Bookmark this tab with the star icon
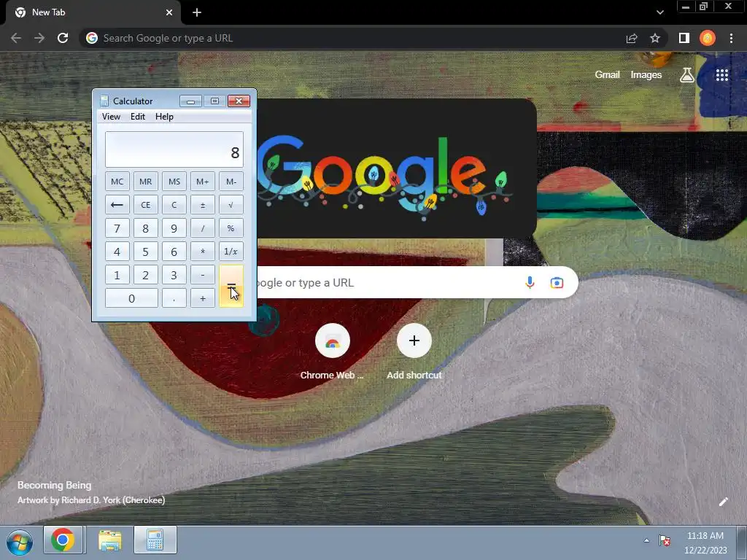The image size is (747, 560). 655,38
